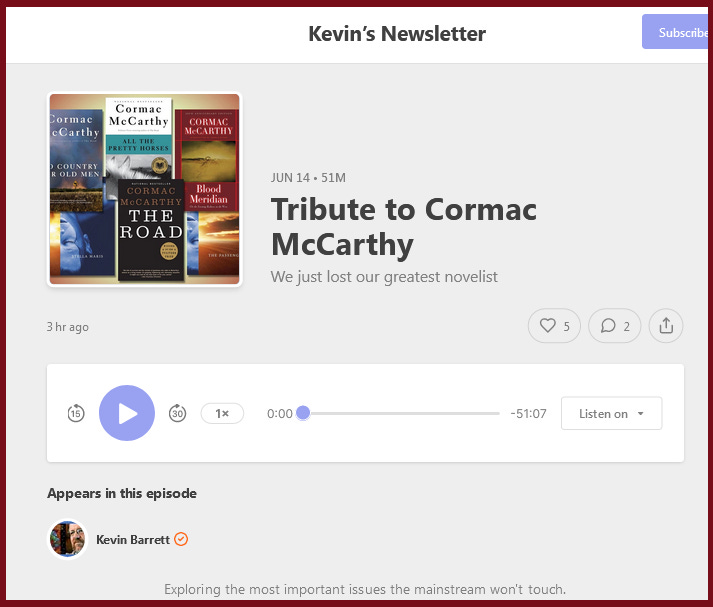This screenshot has height=607, width=713.
Task: Change playback speed from 1×
Action: pos(222,413)
